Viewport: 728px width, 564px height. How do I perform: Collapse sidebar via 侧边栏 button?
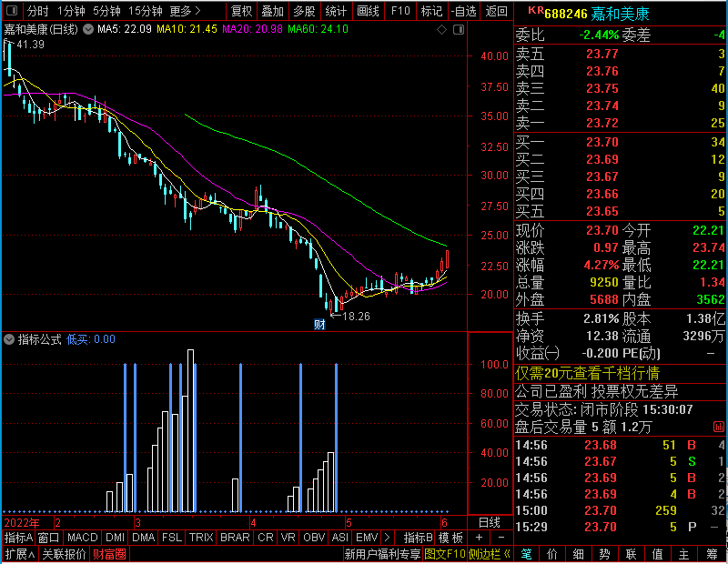[x=490, y=554]
